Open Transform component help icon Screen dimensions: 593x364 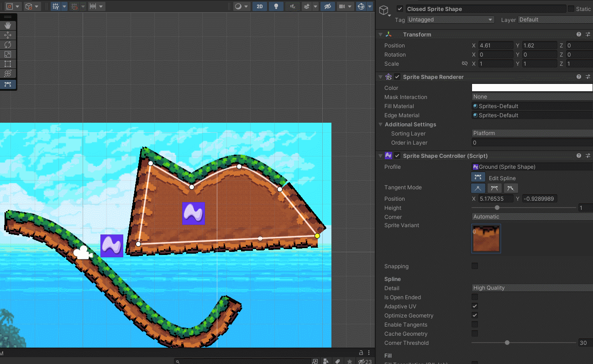point(579,34)
